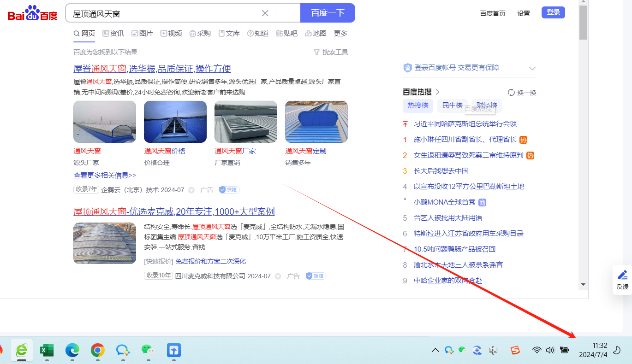Open the 百度首页 link
Image resolution: width=632 pixels, height=364 pixels.
493,13
